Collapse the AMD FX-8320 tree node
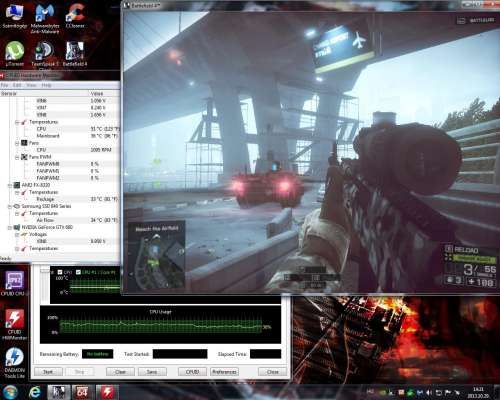 click(x=10, y=185)
